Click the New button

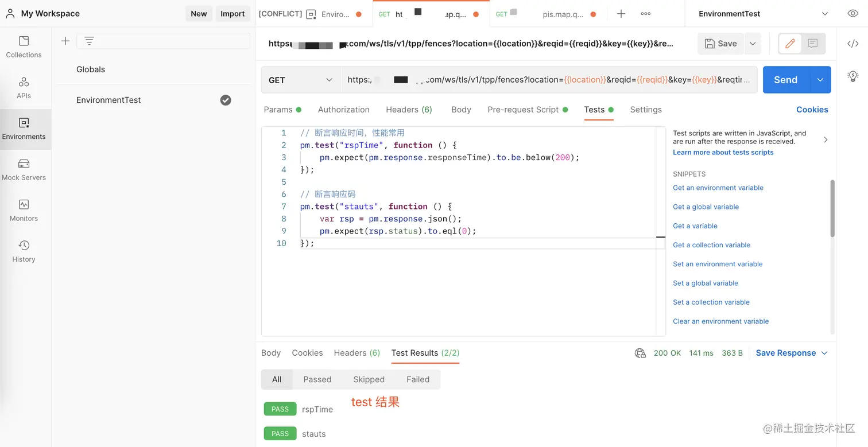pos(199,14)
